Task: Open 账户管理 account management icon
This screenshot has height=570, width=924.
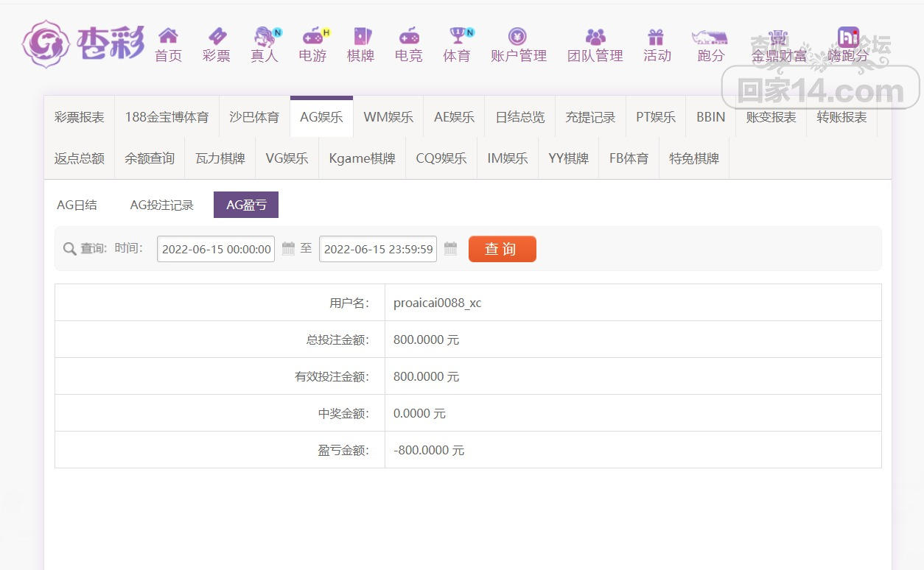Action: 518,36
